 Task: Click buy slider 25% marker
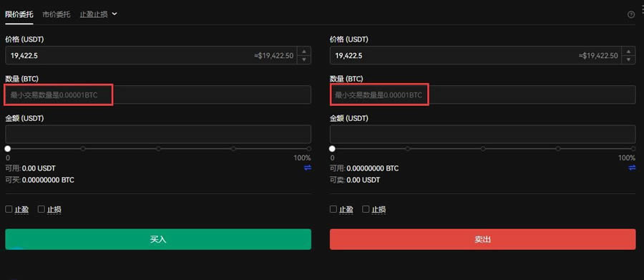tap(83, 149)
